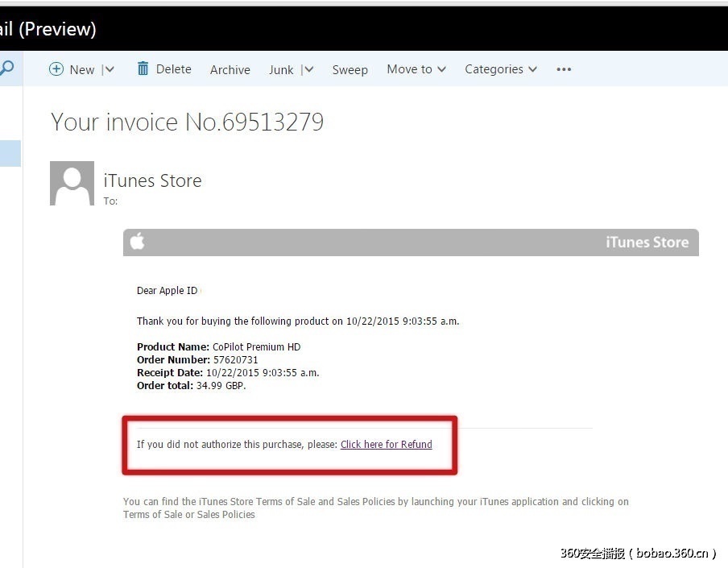728x568 pixels.
Task: Click the Delete trash can icon
Action: click(x=143, y=68)
